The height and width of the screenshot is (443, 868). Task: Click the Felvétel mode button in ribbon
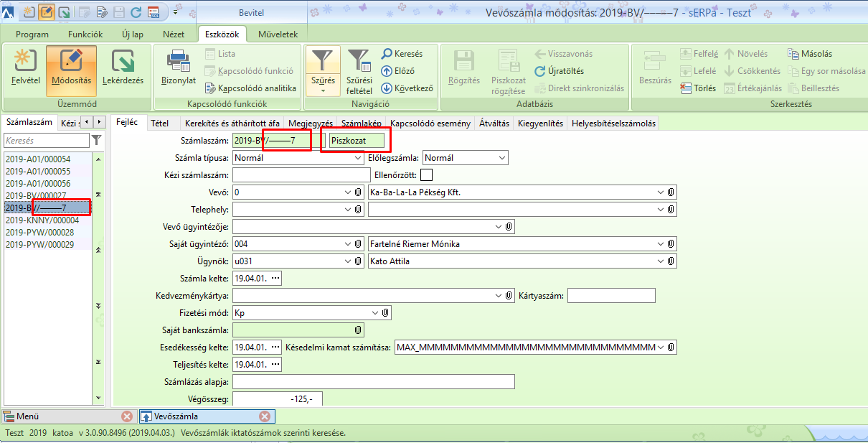click(x=26, y=70)
